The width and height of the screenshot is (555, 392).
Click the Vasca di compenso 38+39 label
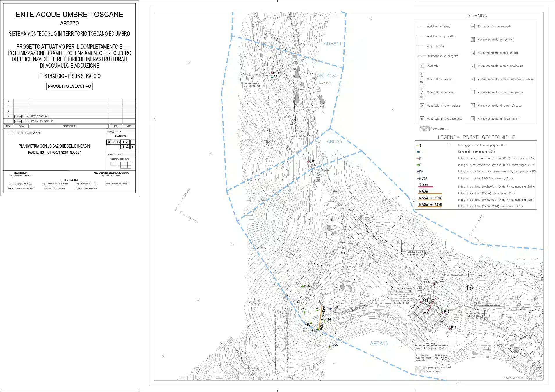pyautogui.click(x=431, y=348)
